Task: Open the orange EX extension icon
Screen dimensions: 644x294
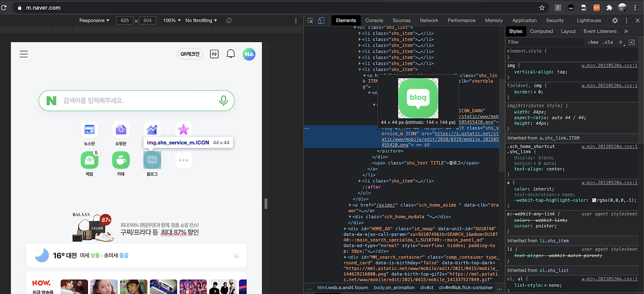Action: click(x=596, y=8)
